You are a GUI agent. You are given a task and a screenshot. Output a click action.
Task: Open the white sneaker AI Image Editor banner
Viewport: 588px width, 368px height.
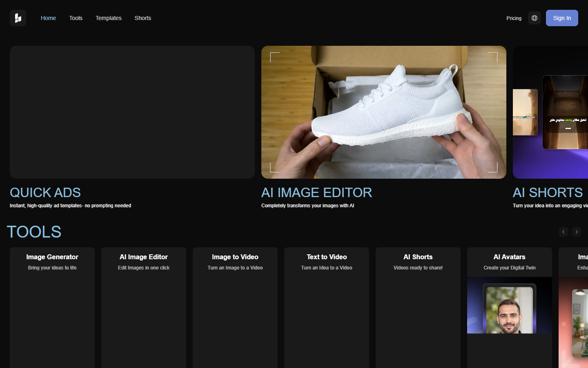[x=384, y=112]
